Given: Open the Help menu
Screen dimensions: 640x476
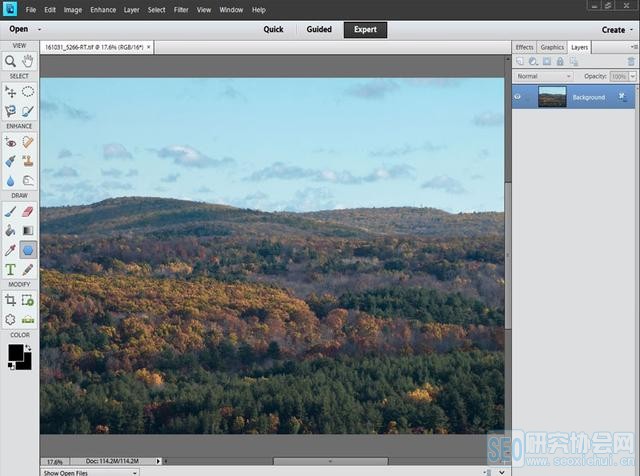Looking at the screenshot, I should 258,10.
